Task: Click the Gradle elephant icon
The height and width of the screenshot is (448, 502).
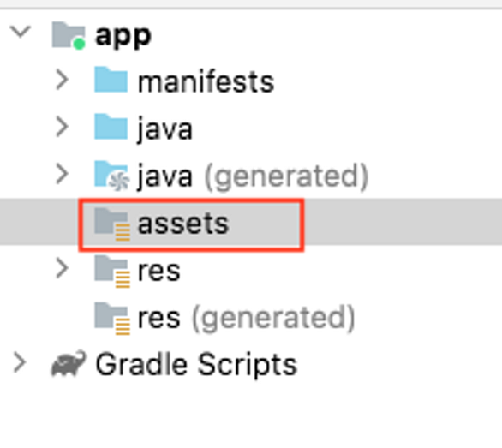Action: tap(69, 363)
